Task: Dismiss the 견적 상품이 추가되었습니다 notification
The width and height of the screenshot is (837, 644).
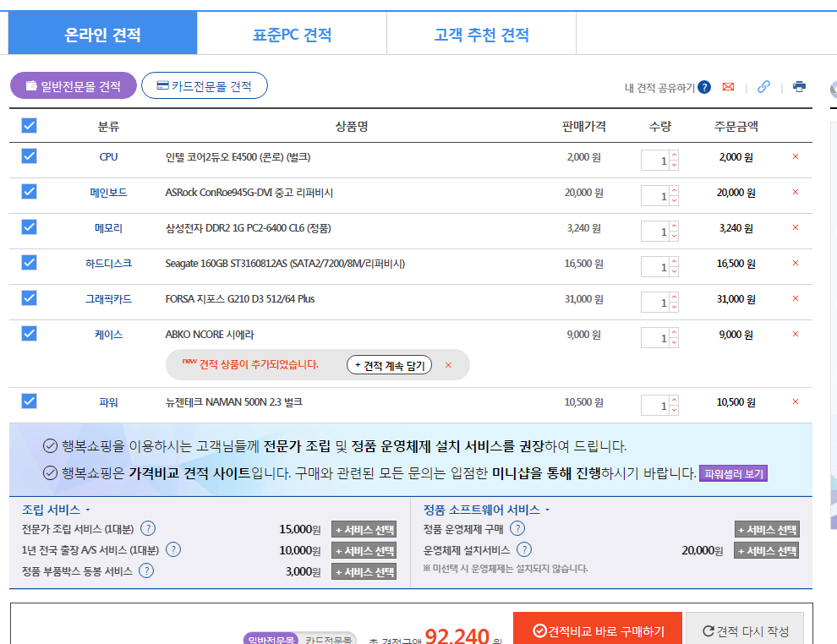Action: pos(448,365)
